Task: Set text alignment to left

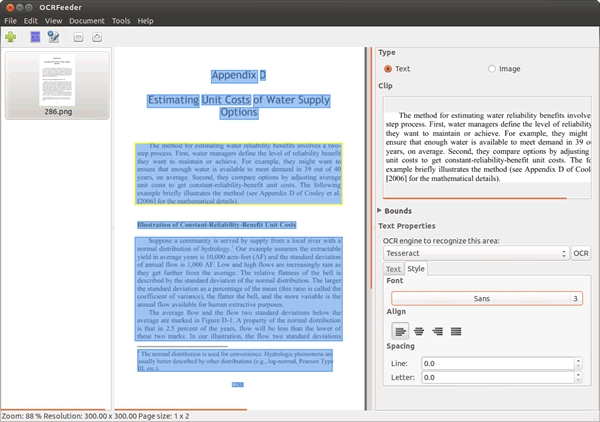Action: (x=400, y=331)
